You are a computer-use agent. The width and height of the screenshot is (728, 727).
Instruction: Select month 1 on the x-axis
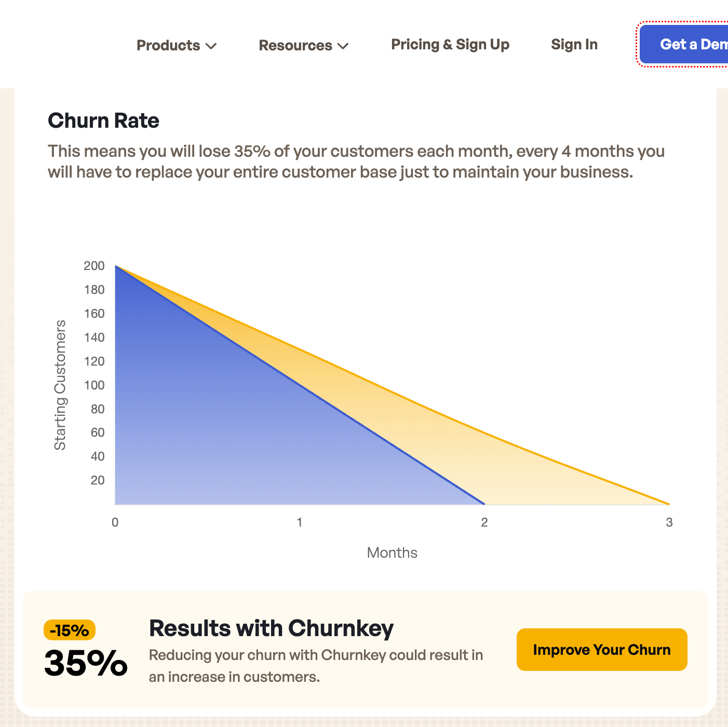[x=300, y=522]
